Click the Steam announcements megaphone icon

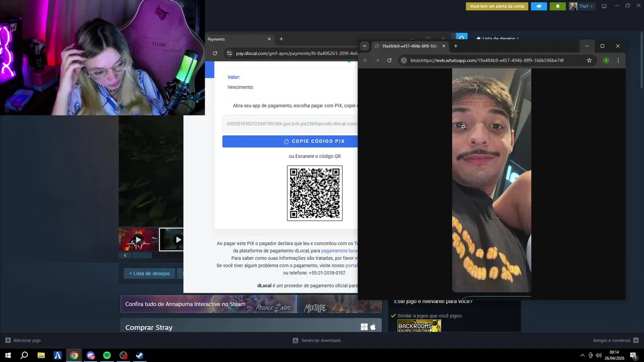coord(539,6)
